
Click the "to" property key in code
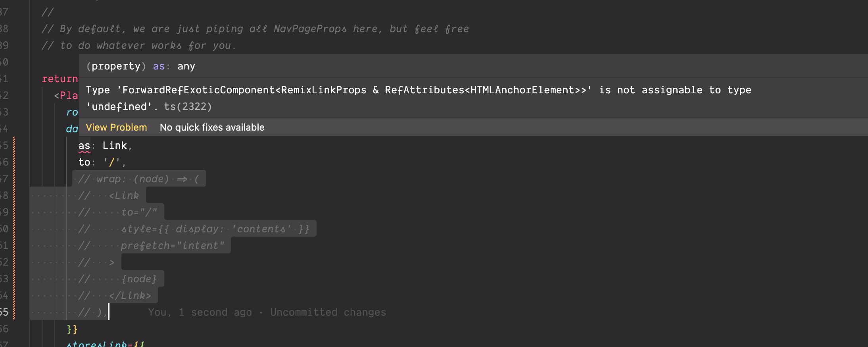(84, 162)
